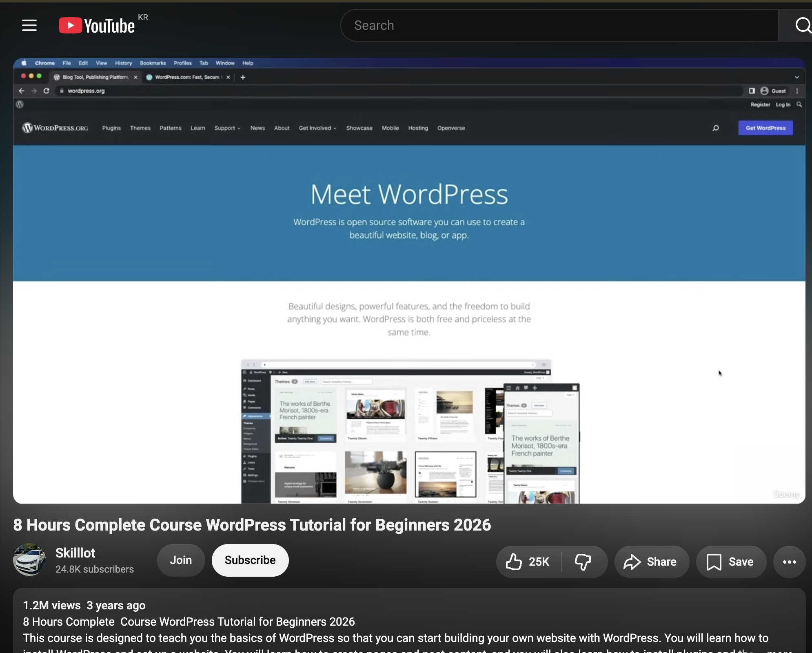Expand the Get Involved dropdown
The height and width of the screenshot is (653, 812).
317,128
